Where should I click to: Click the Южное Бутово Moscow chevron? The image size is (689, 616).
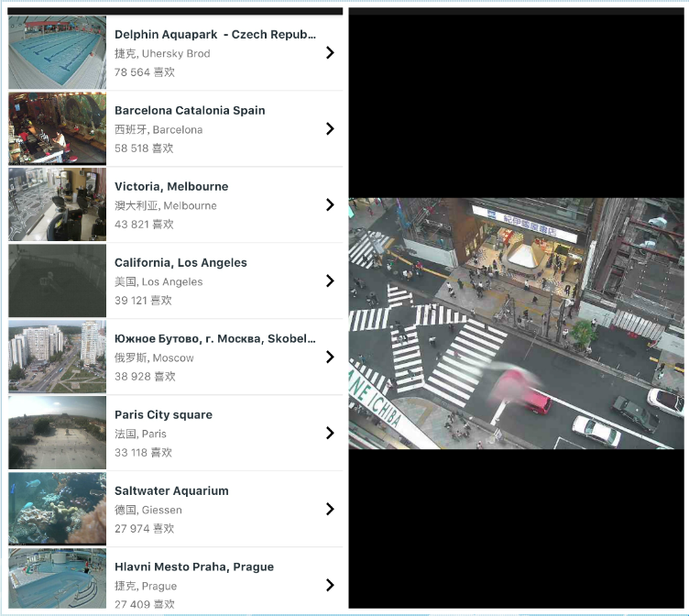330,357
